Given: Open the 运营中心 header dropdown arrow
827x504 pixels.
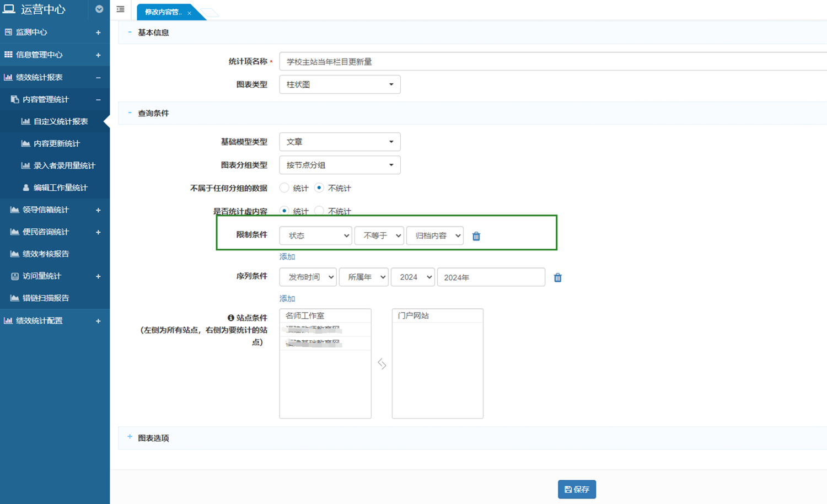Looking at the screenshot, I should (x=99, y=9).
